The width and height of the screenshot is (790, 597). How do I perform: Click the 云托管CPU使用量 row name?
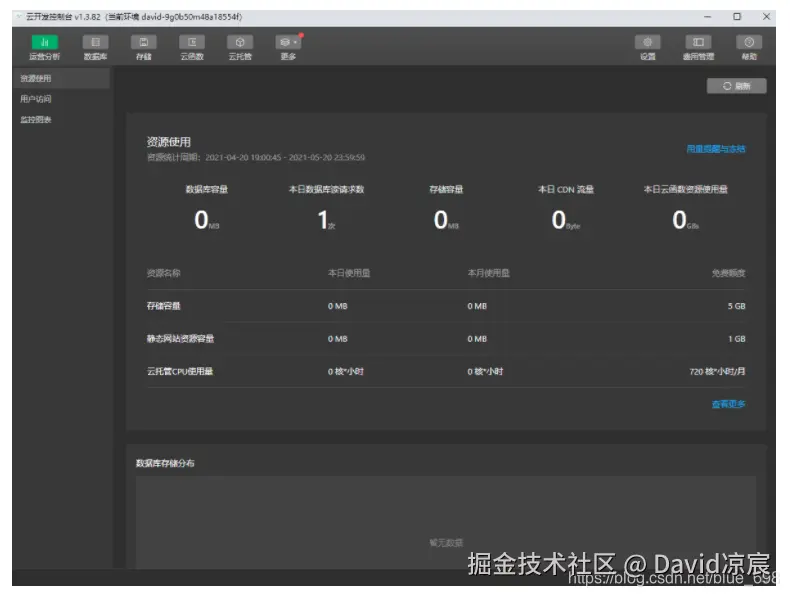click(180, 371)
